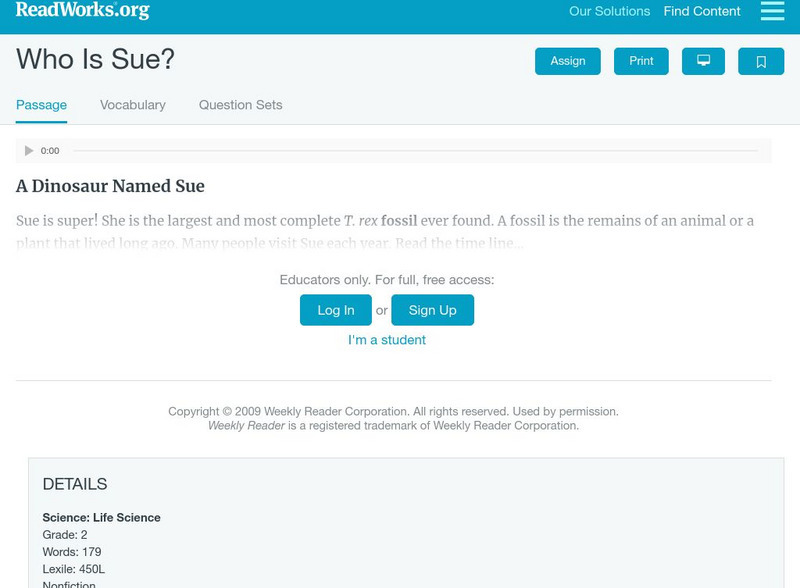Open Our Solutions in the header
The image size is (800, 588).
609,12
